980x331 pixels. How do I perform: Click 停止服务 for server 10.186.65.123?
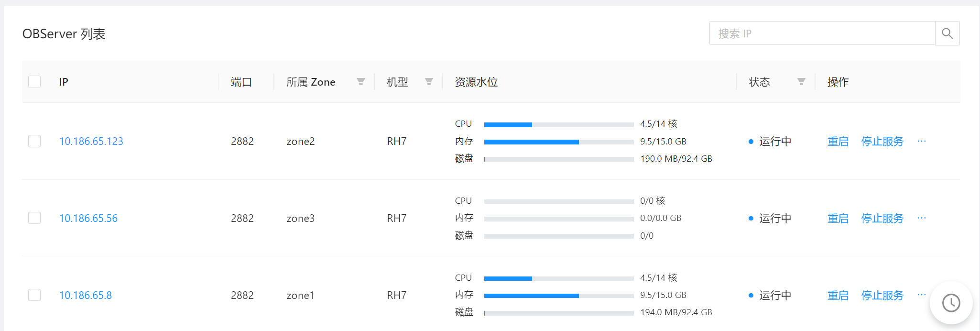click(882, 142)
